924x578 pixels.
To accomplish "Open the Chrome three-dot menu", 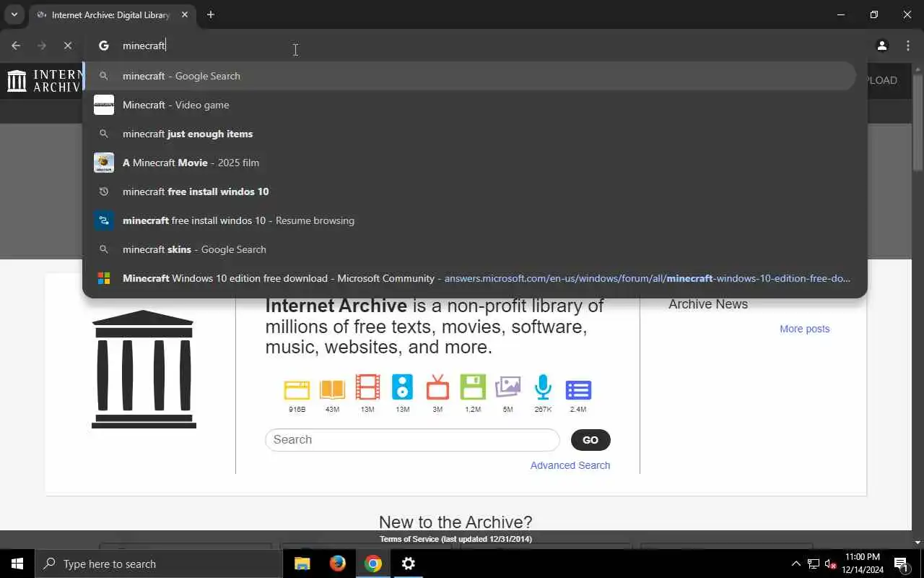I will 908,46.
